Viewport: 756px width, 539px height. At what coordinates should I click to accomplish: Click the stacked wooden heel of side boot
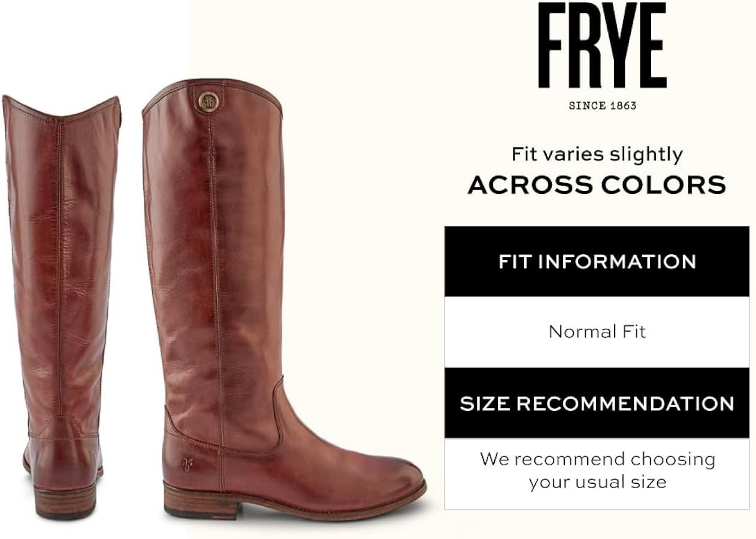(x=202, y=501)
